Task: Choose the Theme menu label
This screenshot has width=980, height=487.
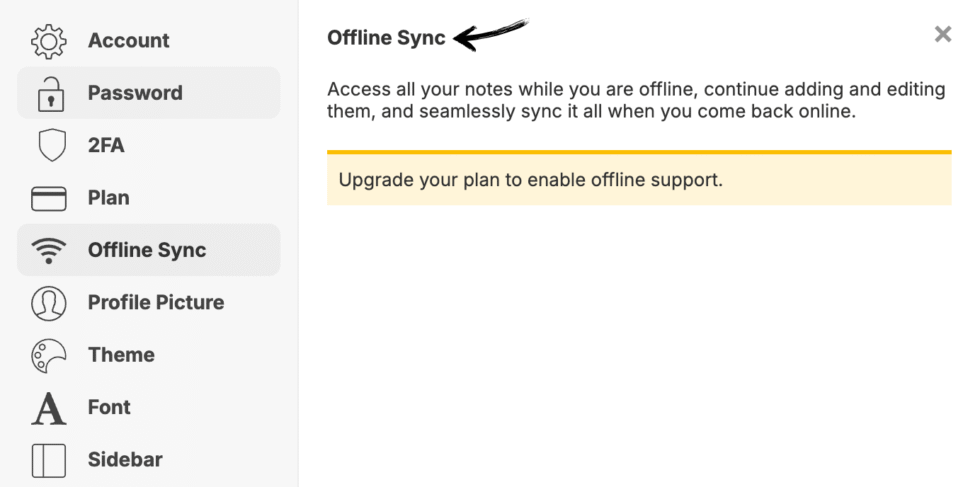Action: [121, 355]
